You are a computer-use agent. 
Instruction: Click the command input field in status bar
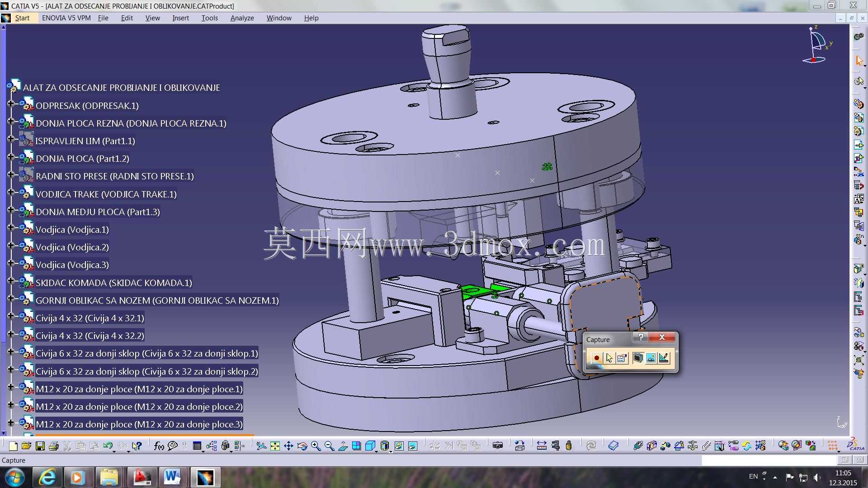pos(769,460)
